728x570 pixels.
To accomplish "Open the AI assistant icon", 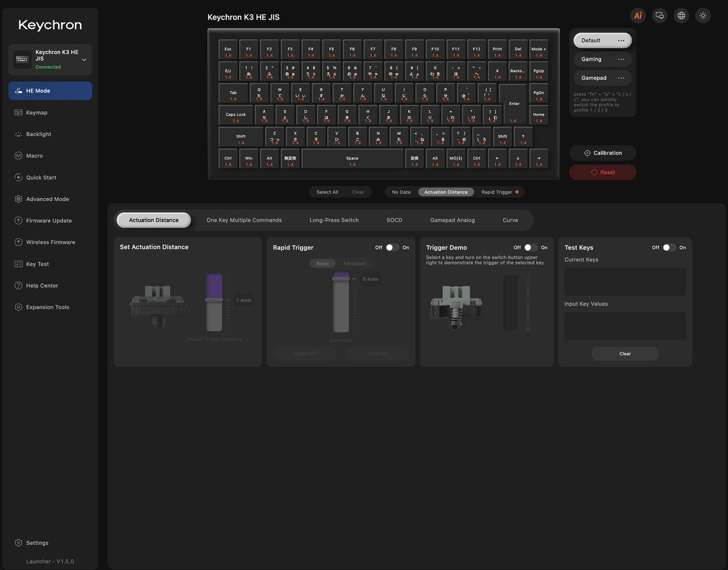I will (x=638, y=16).
